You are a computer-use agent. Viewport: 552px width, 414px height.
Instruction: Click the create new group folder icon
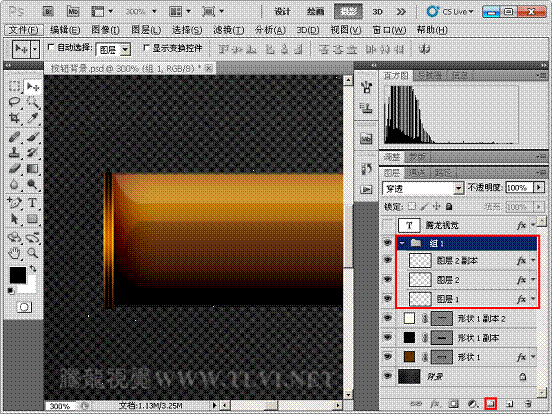[490, 403]
